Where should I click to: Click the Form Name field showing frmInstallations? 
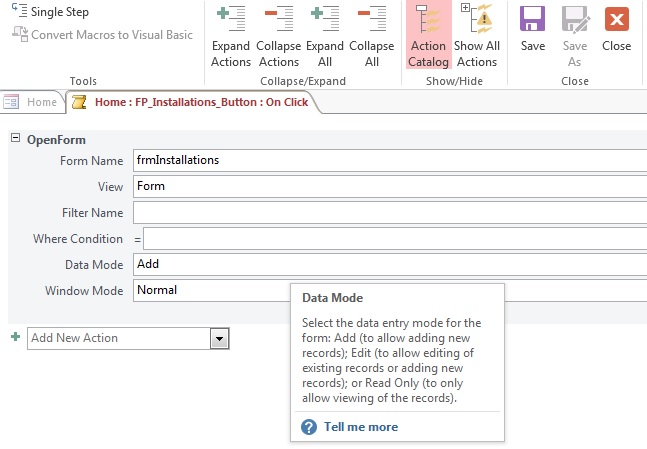click(x=390, y=160)
